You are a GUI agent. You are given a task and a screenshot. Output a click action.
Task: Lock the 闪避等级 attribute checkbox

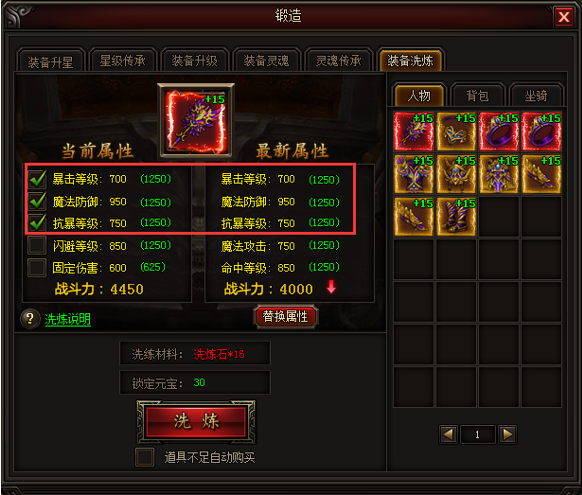coord(37,246)
